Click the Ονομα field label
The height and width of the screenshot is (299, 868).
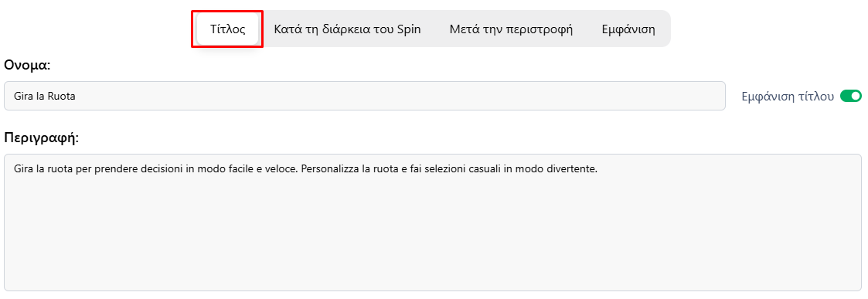coord(26,66)
